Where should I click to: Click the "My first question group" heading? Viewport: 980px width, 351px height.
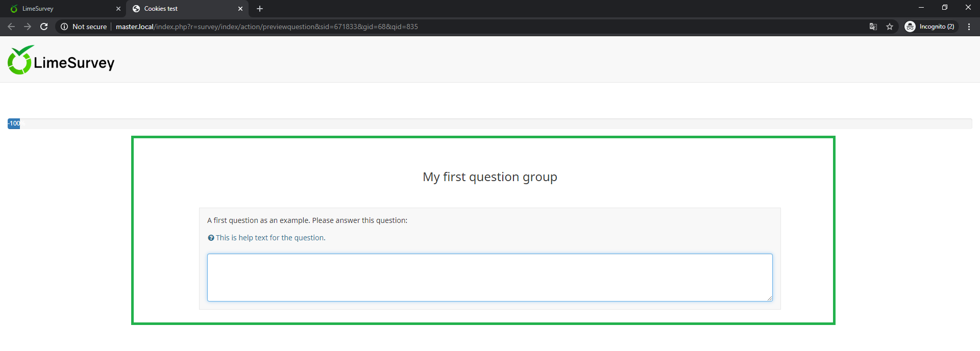point(489,177)
